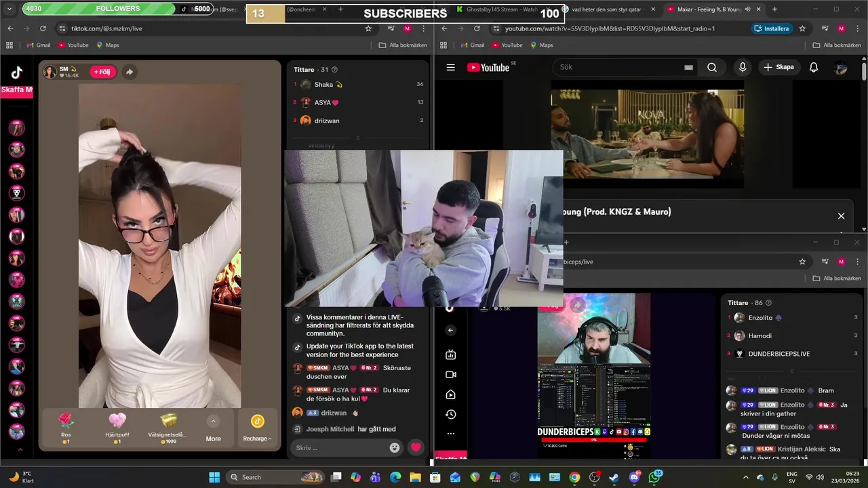
Task: Open Tittare help info icon, left window
Action: click(x=334, y=70)
